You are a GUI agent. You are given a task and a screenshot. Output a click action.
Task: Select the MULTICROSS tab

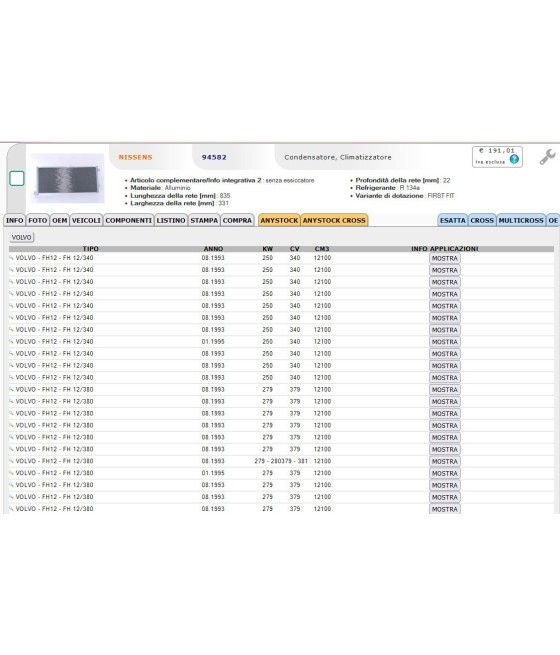coord(521,220)
